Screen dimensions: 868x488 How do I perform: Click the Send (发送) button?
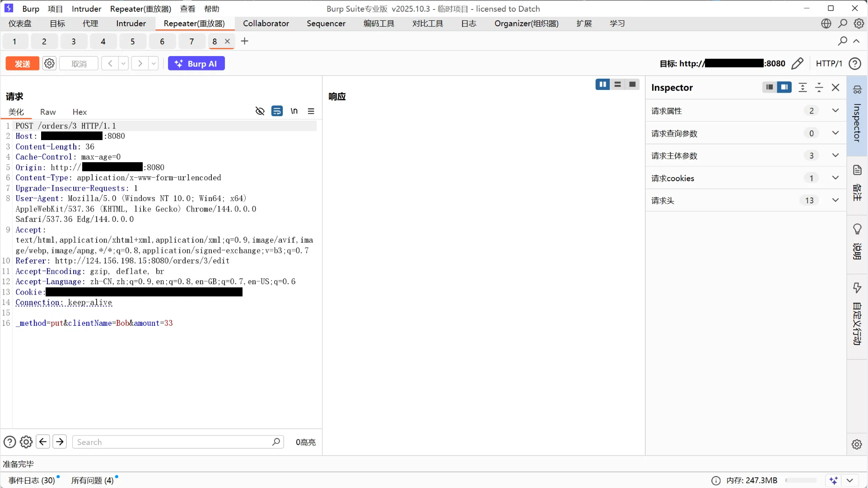[x=22, y=64]
